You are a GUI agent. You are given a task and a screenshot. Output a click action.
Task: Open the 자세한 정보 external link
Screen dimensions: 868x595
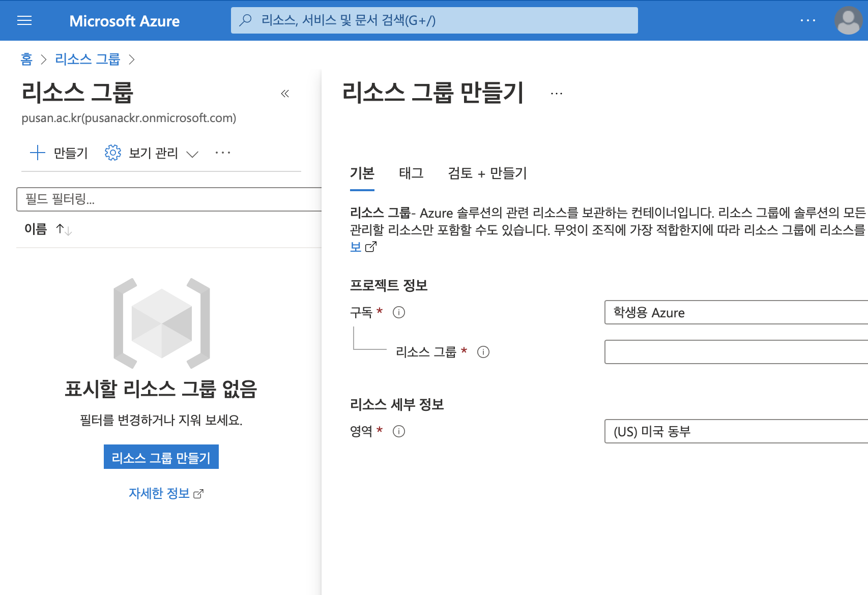point(166,493)
